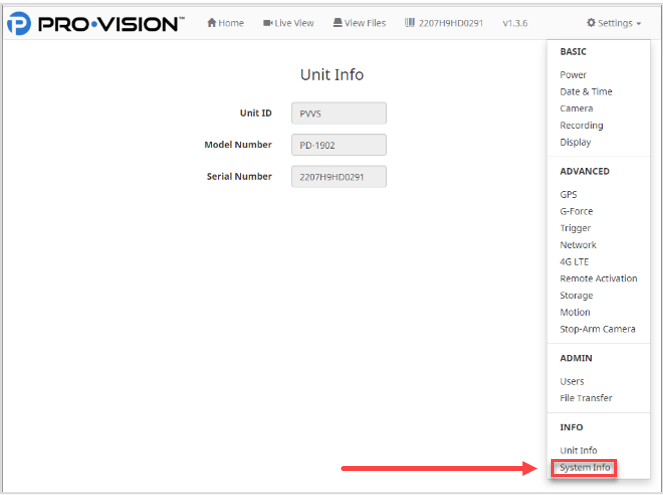Open Network settings
Screen dimensions: 663x495
pos(578,245)
